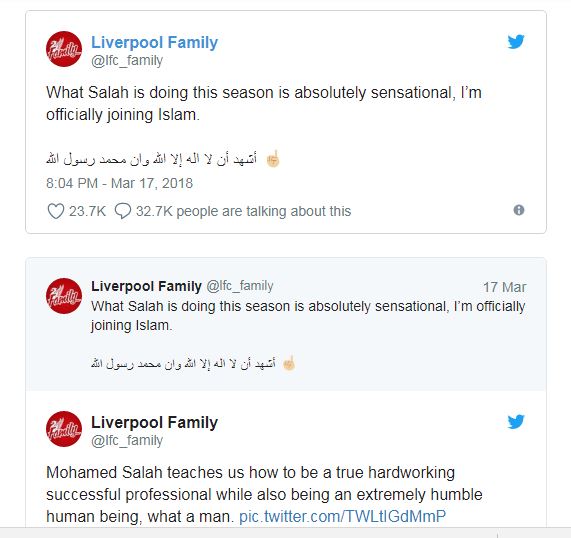Like the first tweet via heart icon

pyautogui.click(x=56, y=211)
